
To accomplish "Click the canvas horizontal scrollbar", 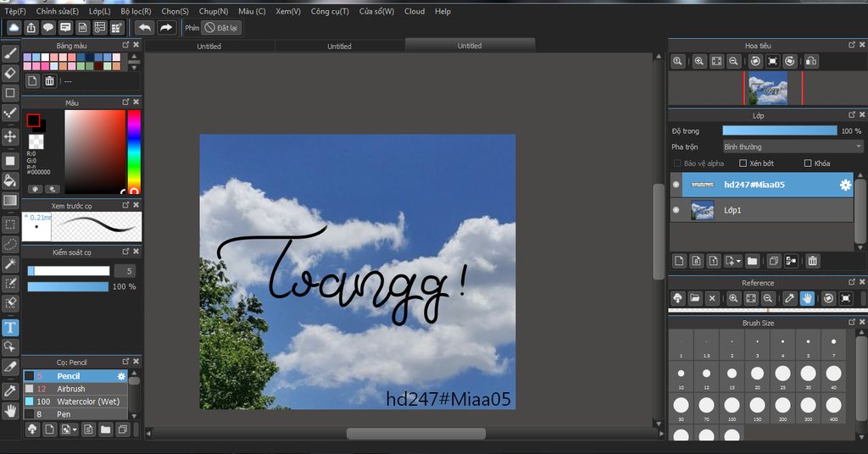I will click(x=415, y=434).
